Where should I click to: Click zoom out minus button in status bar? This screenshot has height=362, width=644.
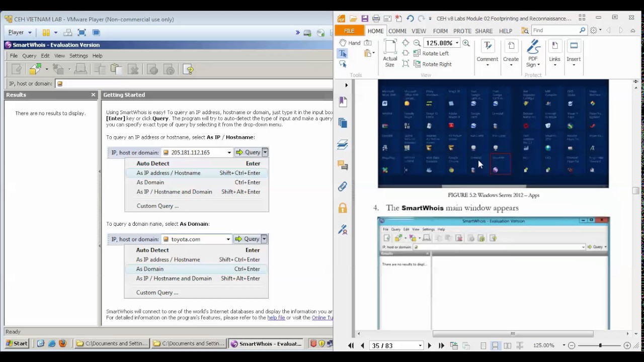click(572, 346)
